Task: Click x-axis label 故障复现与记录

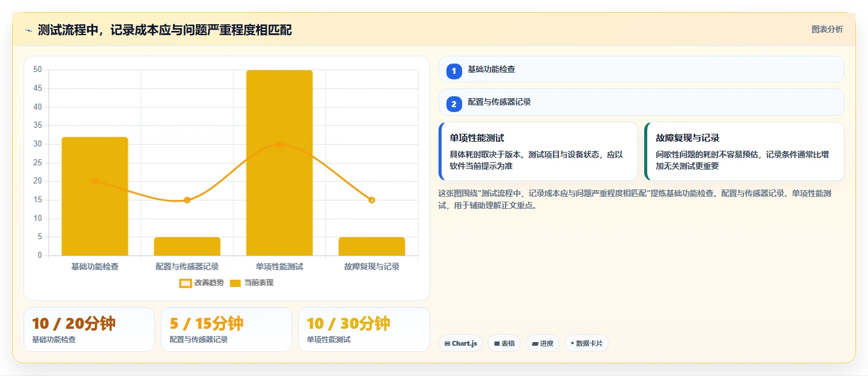Action: [371, 266]
